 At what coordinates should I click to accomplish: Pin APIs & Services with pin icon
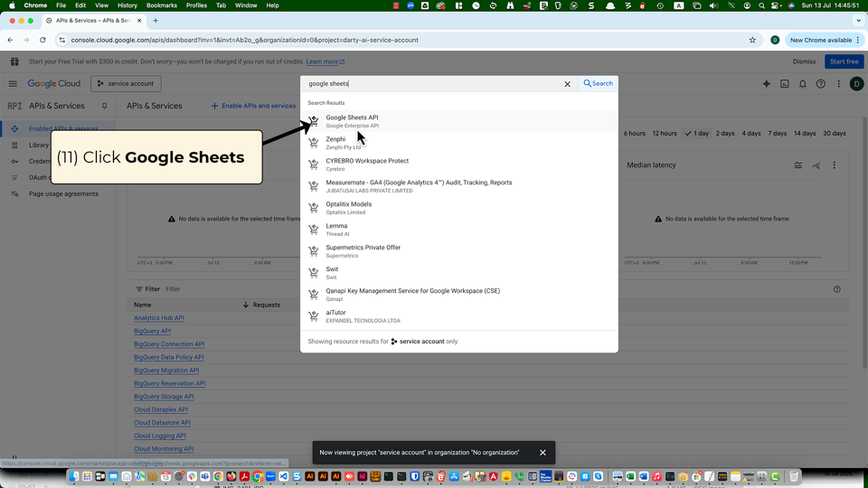(104, 106)
